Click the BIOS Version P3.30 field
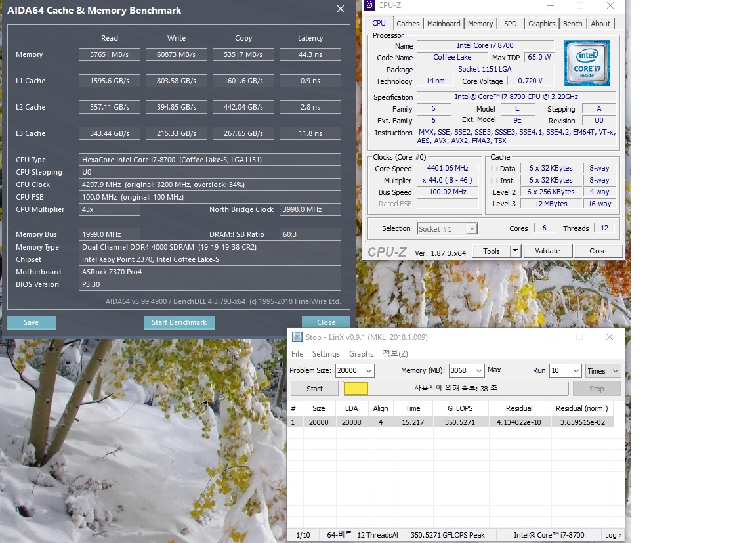The image size is (756, 543). [210, 284]
